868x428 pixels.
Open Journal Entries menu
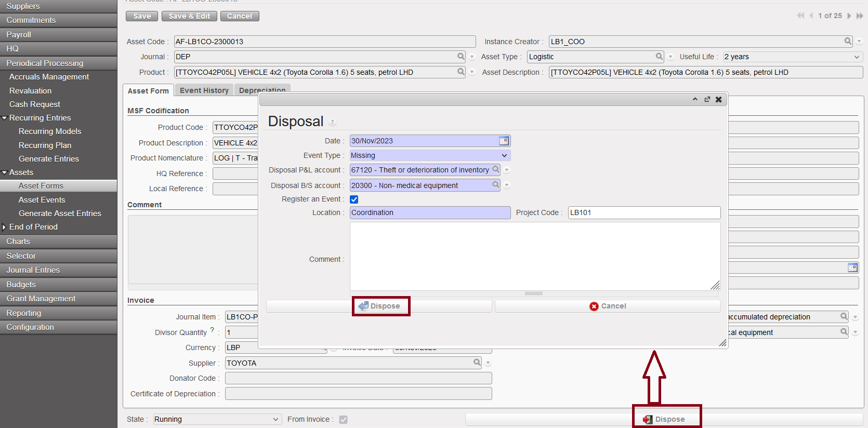point(58,270)
